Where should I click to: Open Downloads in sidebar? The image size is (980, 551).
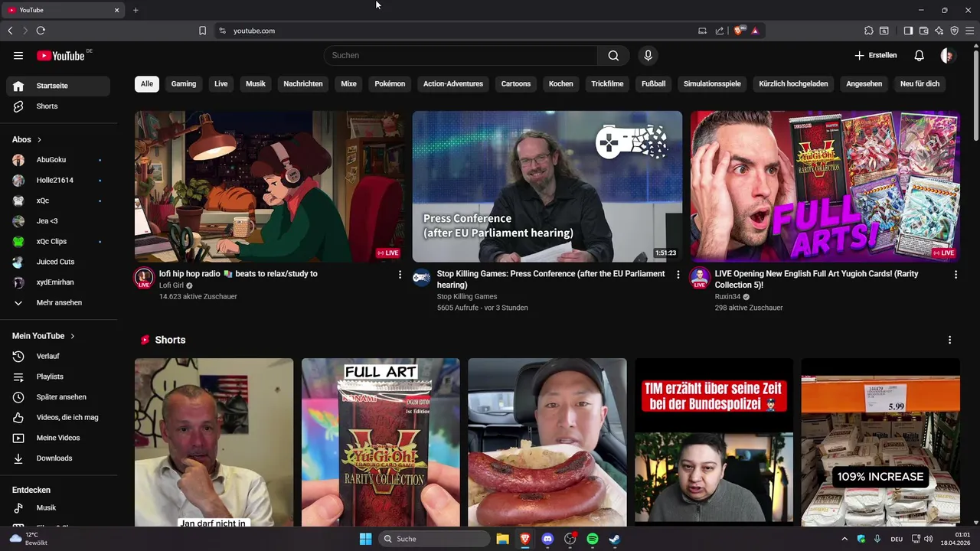tap(58, 458)
